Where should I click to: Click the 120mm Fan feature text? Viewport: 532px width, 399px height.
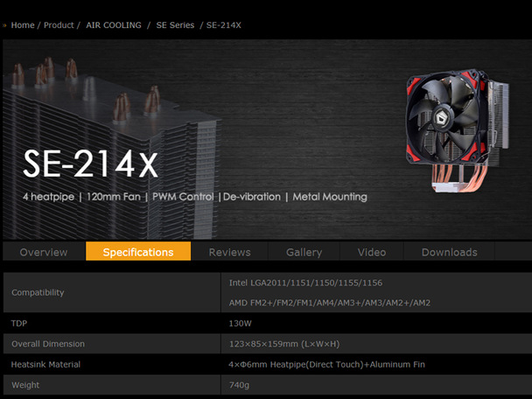[114, 197]
